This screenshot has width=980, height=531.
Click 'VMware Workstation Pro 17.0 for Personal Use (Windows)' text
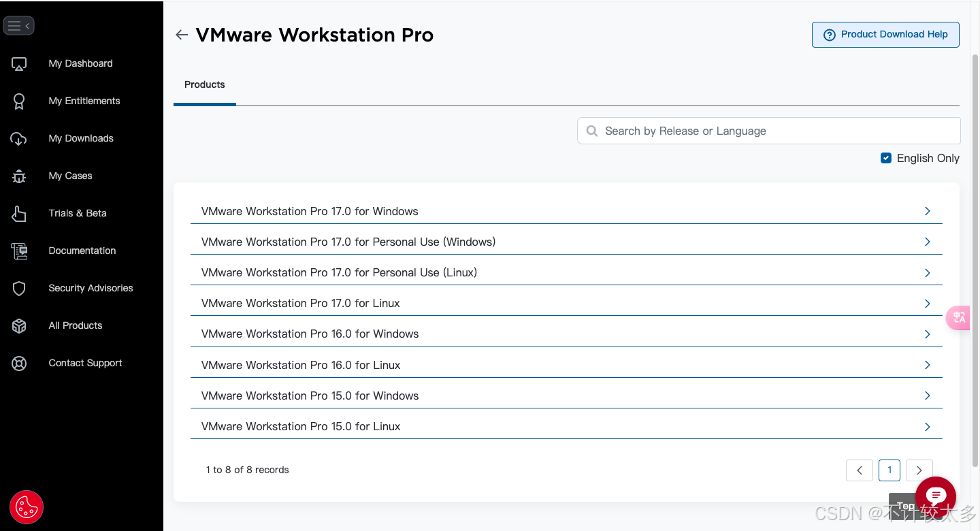tap(348, 242)
